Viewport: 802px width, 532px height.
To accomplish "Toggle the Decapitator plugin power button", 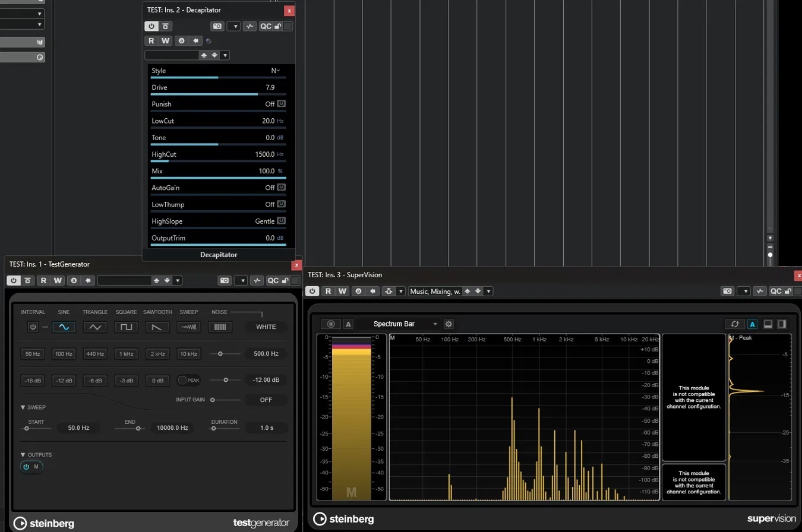I will click(x=151, y=26).
